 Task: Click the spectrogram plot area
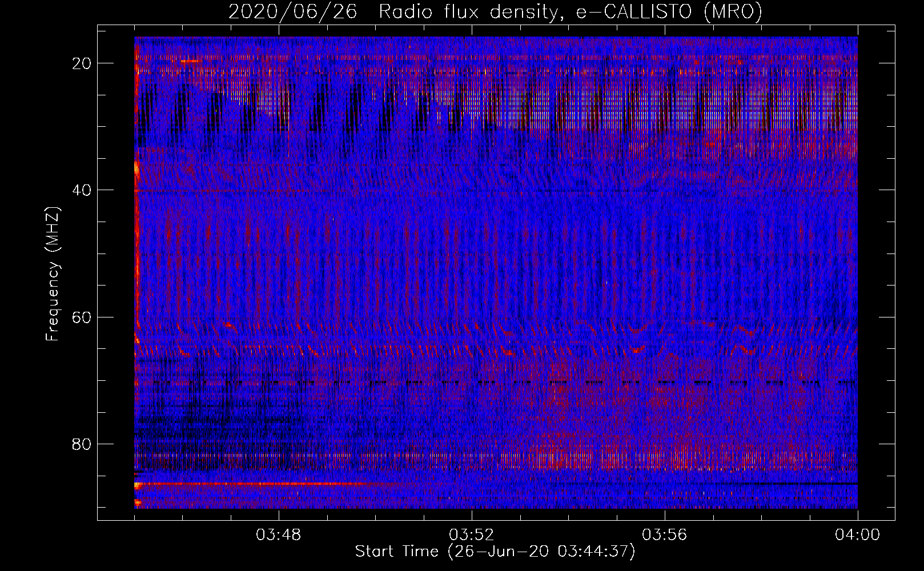coord(496,272)
